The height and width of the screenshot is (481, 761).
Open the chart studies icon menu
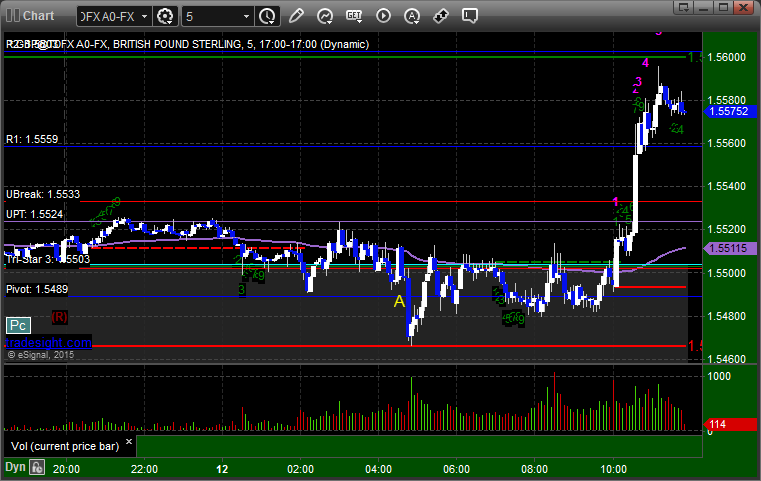pyautogui.click(x=325, y=17)
